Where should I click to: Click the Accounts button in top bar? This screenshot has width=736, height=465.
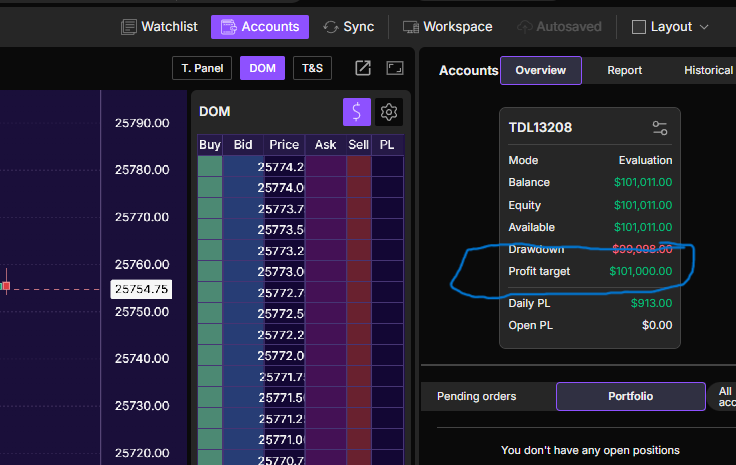tap(260, 27)
